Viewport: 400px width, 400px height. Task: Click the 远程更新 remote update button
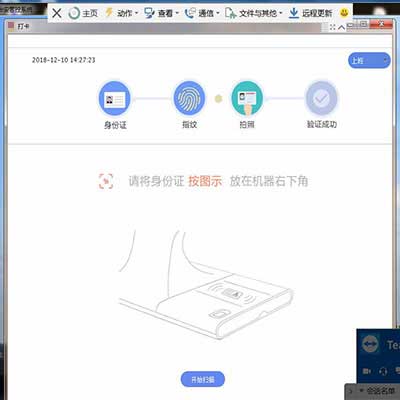click(310, 13)
